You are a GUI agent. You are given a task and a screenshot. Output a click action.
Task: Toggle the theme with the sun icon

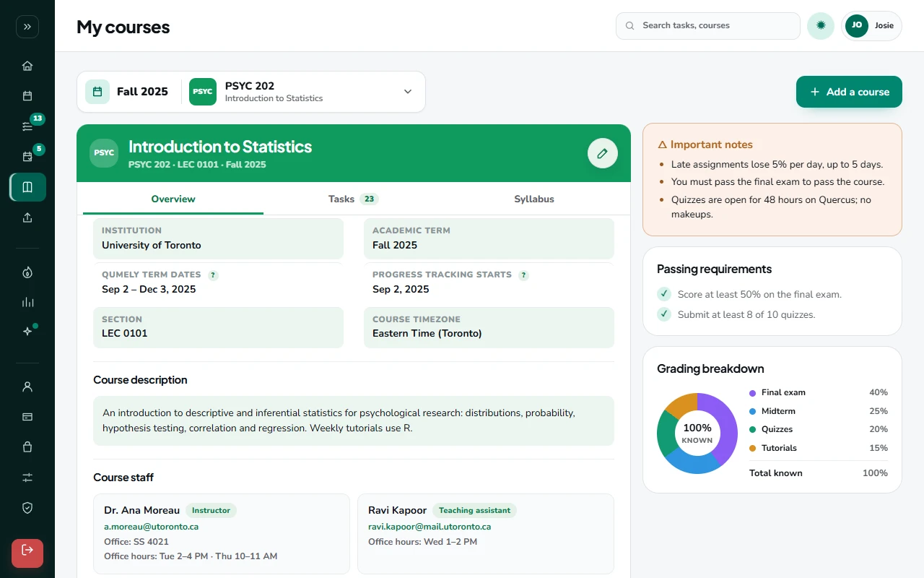click(x=821, y=26)
